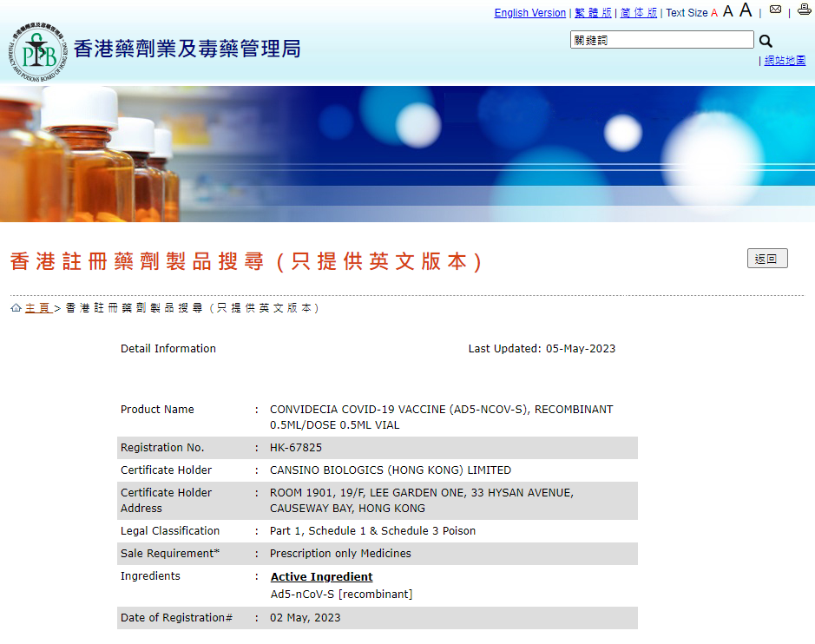Click the medicine bottles banner image
This screenshot has width=815, height=644.
(x=407, y=154)
